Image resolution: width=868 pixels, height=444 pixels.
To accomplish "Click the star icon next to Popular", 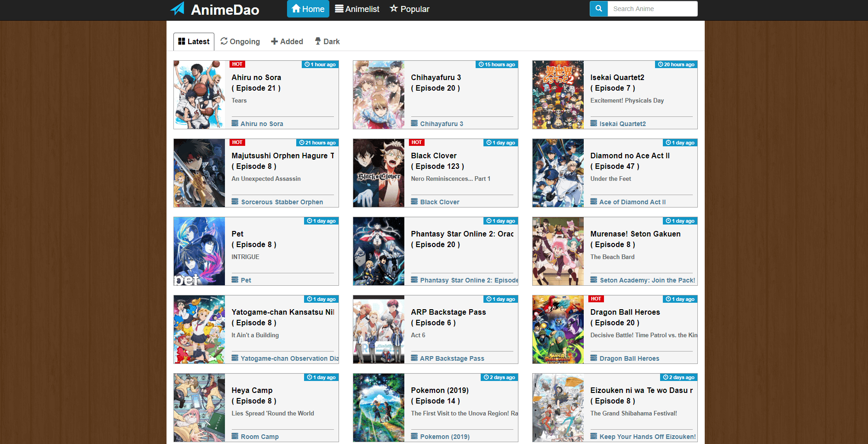I will (x=394, y=8).
